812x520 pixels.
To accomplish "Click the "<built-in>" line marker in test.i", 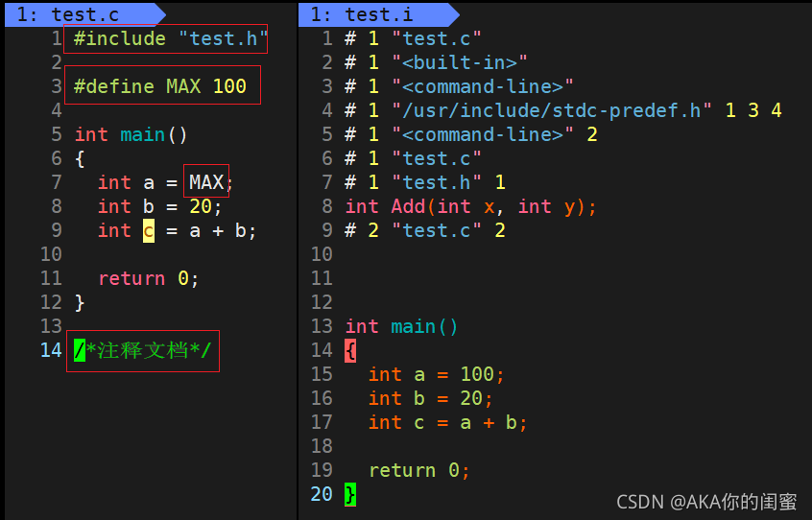I will tap(459, 62).
